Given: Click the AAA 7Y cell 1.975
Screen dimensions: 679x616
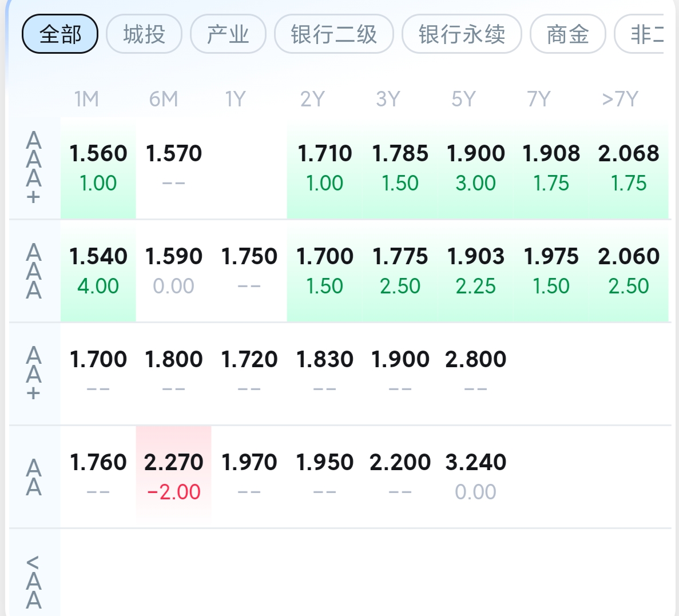Looking at the screenshot, I should point(551,271).
